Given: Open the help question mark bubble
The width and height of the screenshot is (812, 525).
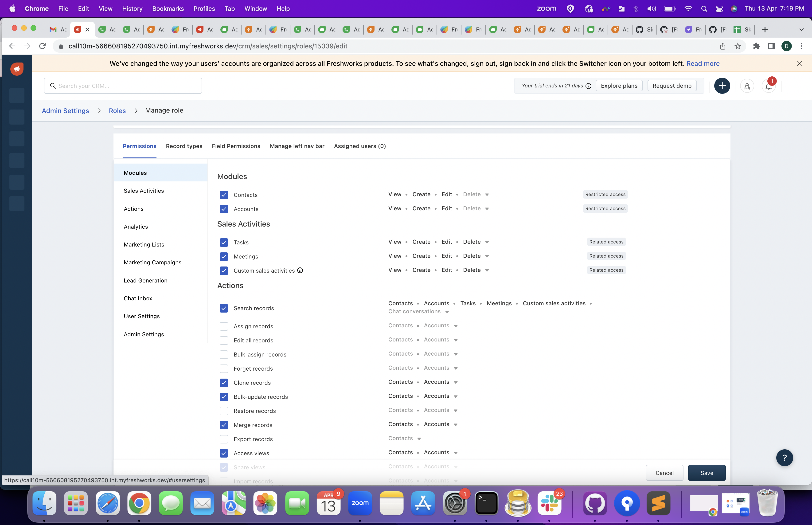Looking at the screenshot, I should 785,458.
